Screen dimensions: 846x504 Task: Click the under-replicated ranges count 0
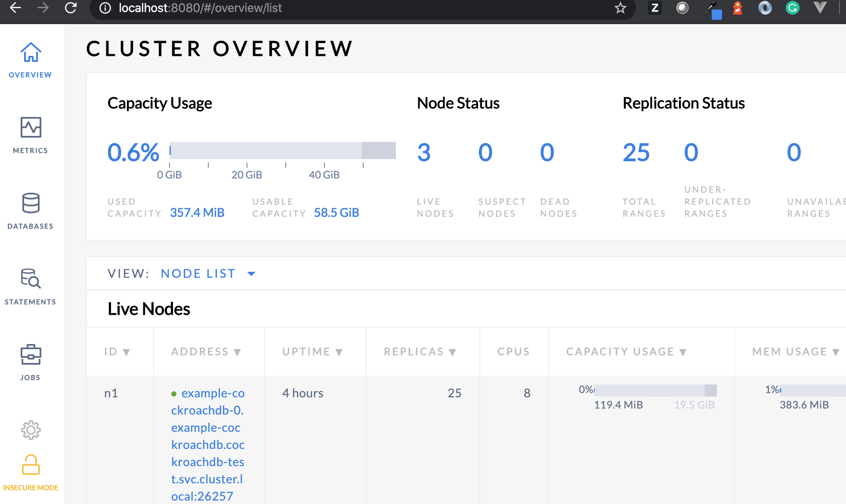tap(691, 152)
